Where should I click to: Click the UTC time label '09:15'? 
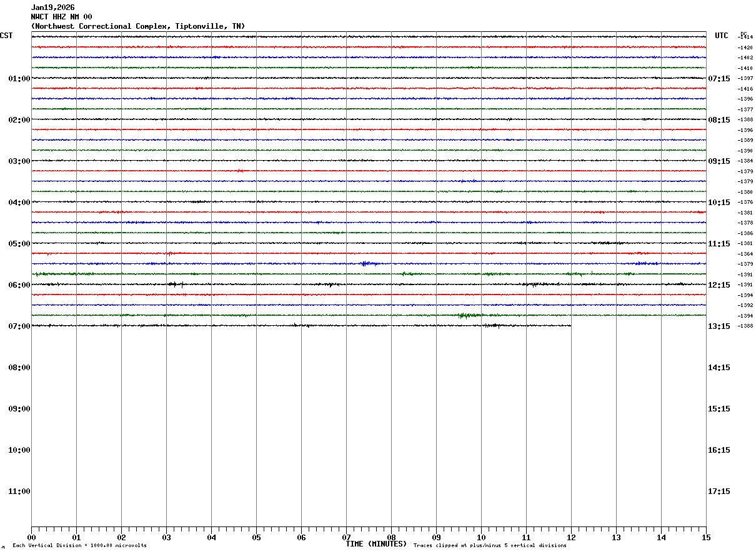coord(719,161)
